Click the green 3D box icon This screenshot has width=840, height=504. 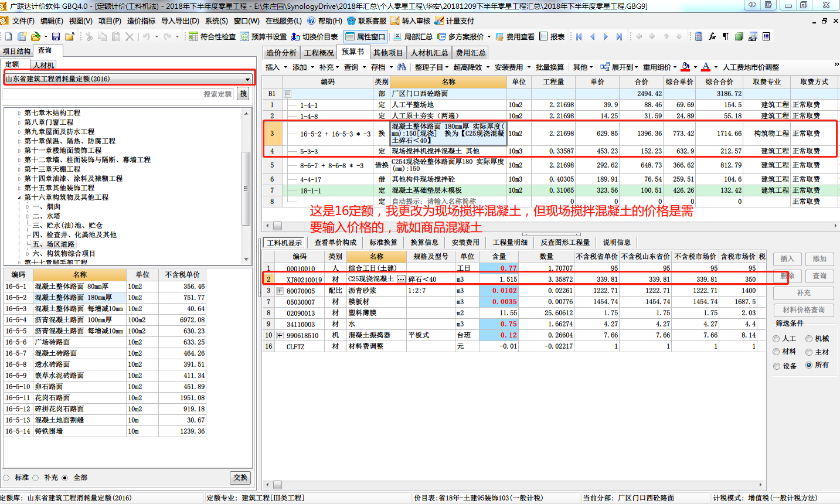739,36
